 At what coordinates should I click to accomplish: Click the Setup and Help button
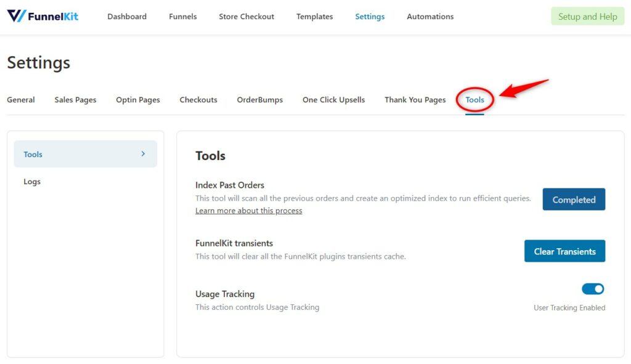(x=587, y=17)
